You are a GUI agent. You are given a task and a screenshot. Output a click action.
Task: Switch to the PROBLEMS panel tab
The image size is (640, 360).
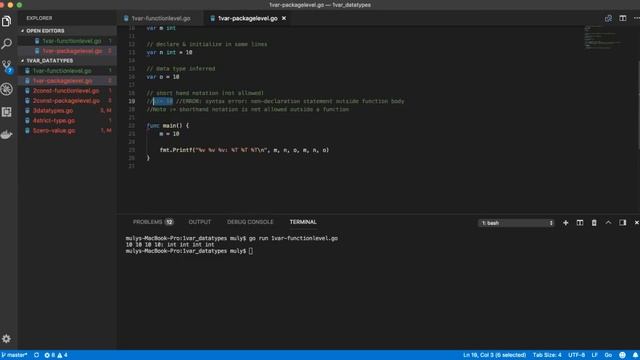tap(153, 222)
